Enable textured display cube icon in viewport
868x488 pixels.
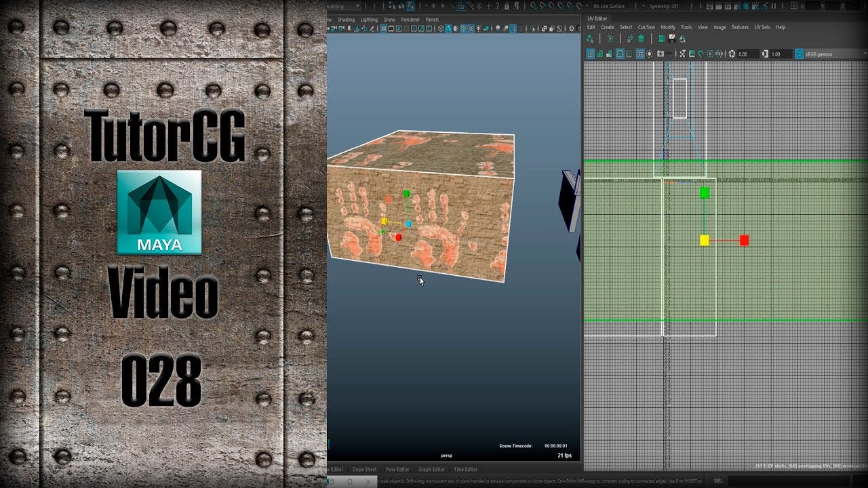[471, 29]
